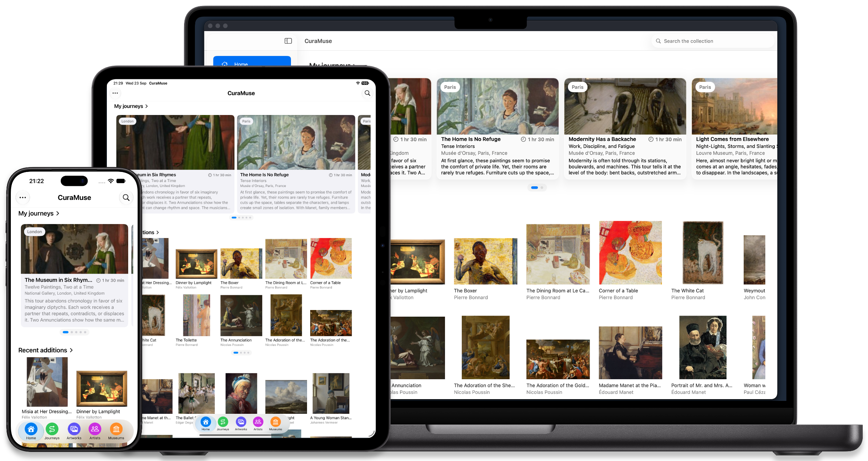Open A Young Woman Standing on the iPad
Screen dimensions: 868x461
(331, 399)
